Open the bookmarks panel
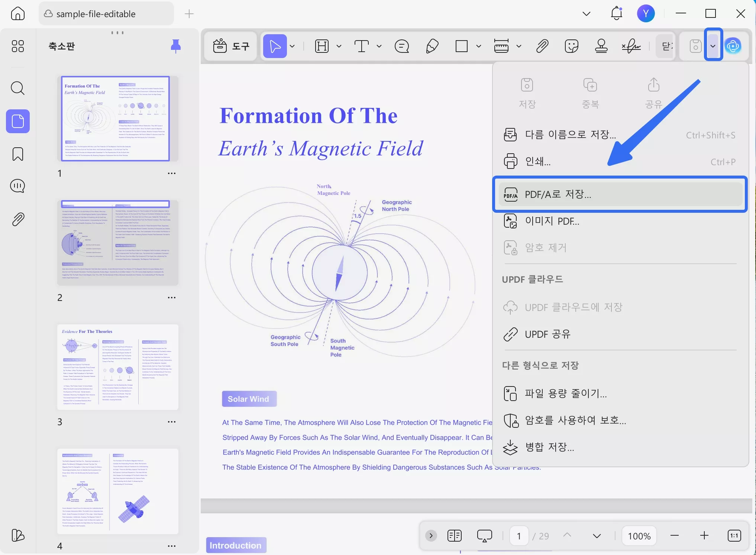The width and height of the screenshot is (756, 555). (17, 154)
